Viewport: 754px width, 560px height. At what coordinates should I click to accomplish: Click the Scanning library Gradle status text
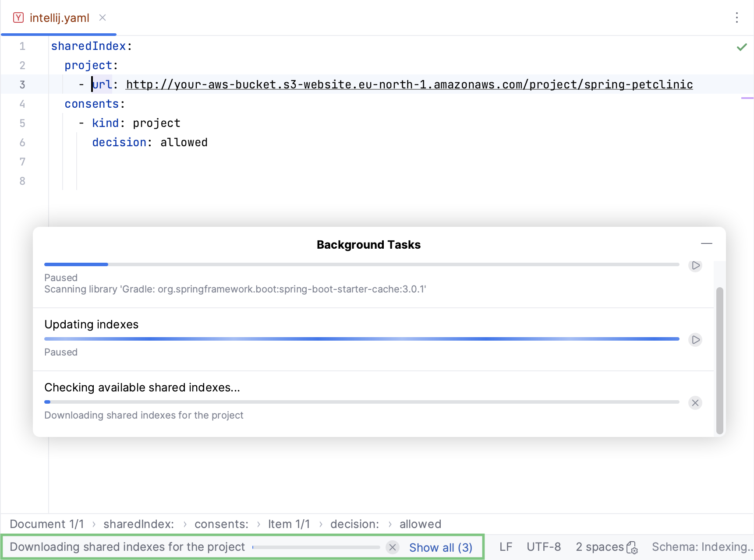pyautogui.click(x=235, y=289)
